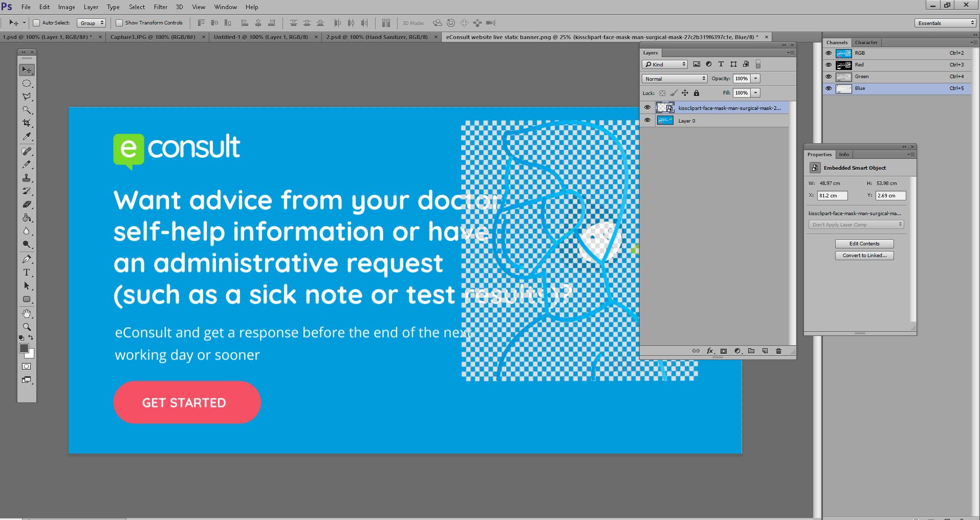Image resolution: width=980 pixels, height=520 pixels.
Task: Select the Type tool
Action: (x=27, y=273)
